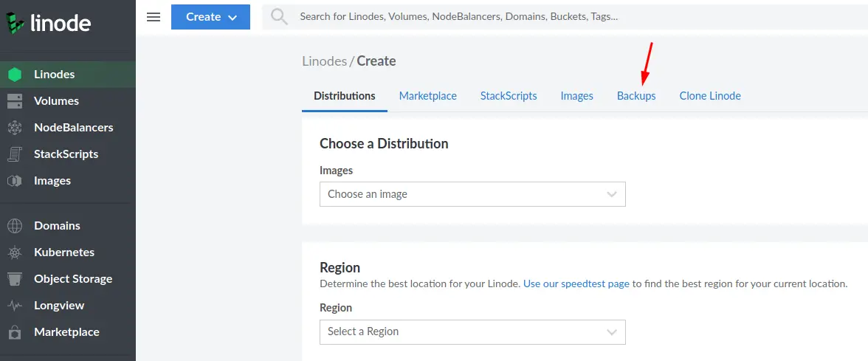Open NodeBalancers in the sidebar
Image resolution: width=868 pixels, height=361 pixels.
[74, 127]
